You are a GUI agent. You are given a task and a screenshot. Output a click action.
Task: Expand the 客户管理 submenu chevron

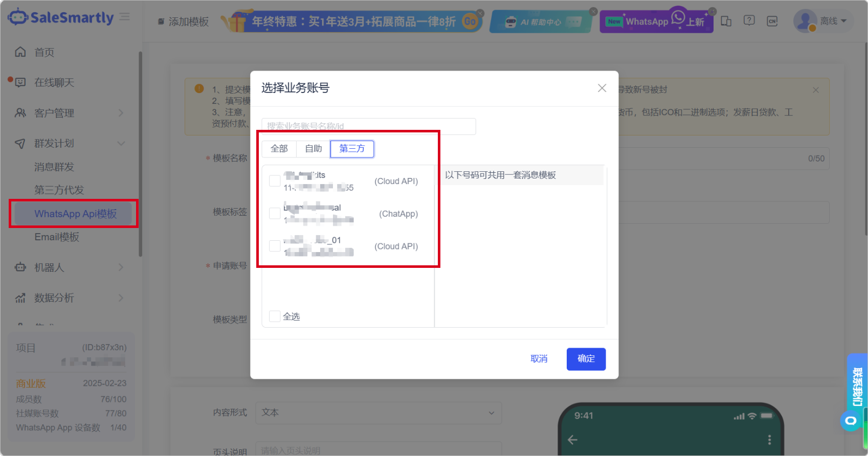tap(121, 113)
